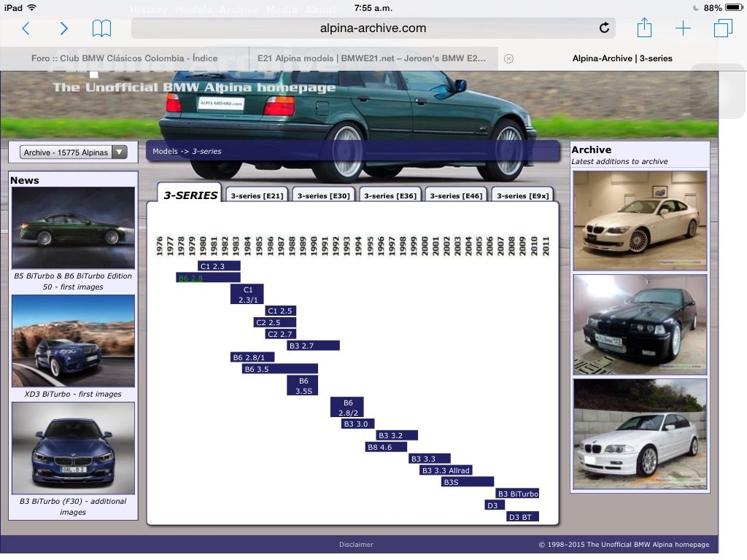Image resolution: width=747 pixels, height=560 pixels.
Task: Open blue B3 BiTurbo F30 news thumbnail
Action: [x=73, y=448]
